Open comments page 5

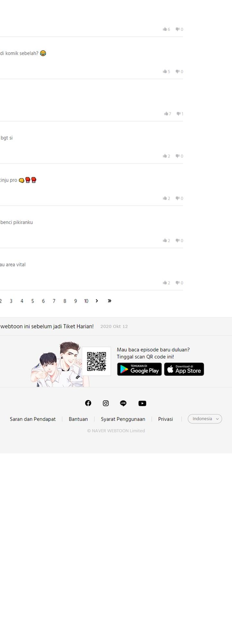[x=33, y=301]
